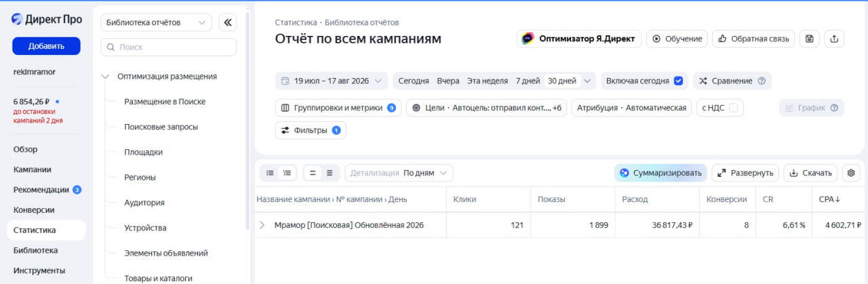Go to Статистика in sidebar

[x=46, y=230]
